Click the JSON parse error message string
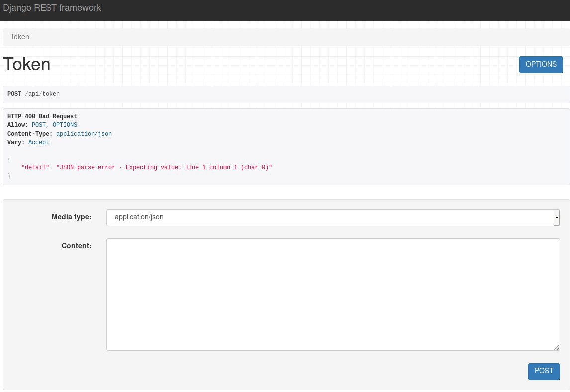The height and width of the screenshot is (392, 570). tap(164, 167)
